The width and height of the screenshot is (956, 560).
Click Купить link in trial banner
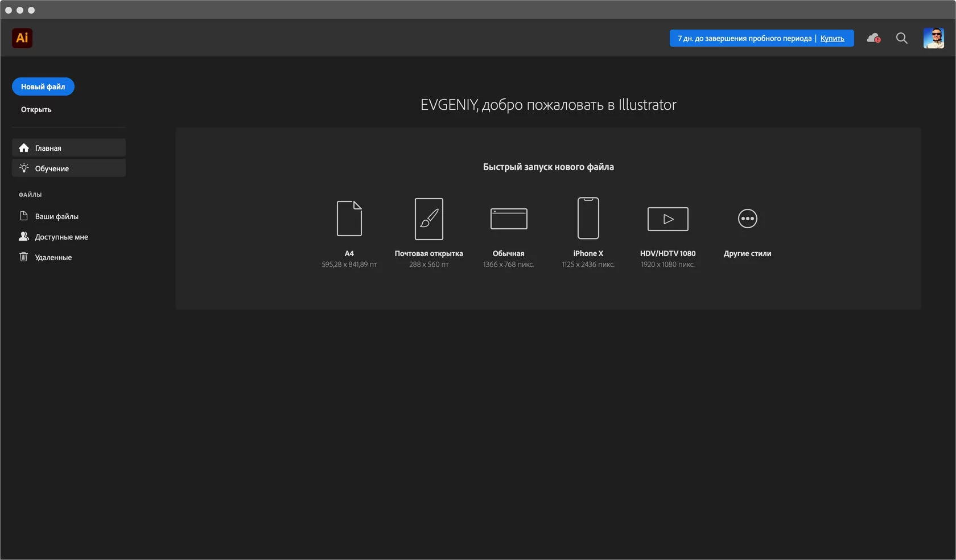(832, 39)
